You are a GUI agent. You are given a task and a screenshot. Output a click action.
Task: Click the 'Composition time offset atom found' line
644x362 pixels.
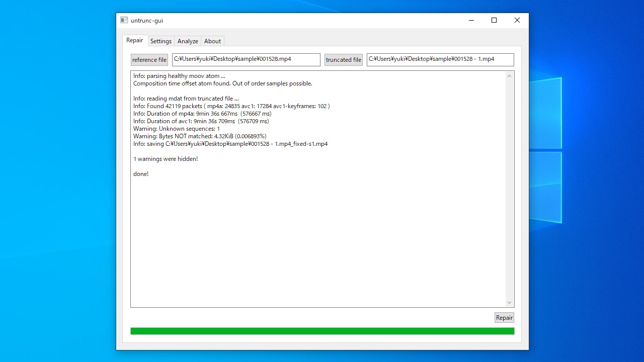(x=223, y=83)
